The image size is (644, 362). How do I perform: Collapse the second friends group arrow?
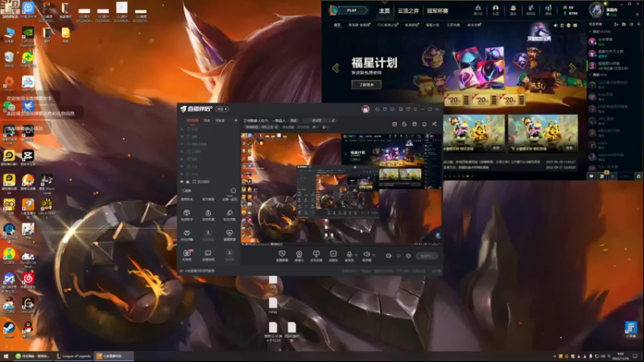tap(590, 75)
